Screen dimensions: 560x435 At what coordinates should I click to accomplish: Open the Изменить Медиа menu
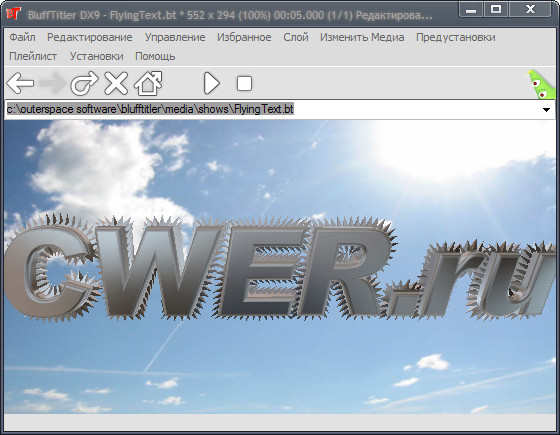coord(362,37)
